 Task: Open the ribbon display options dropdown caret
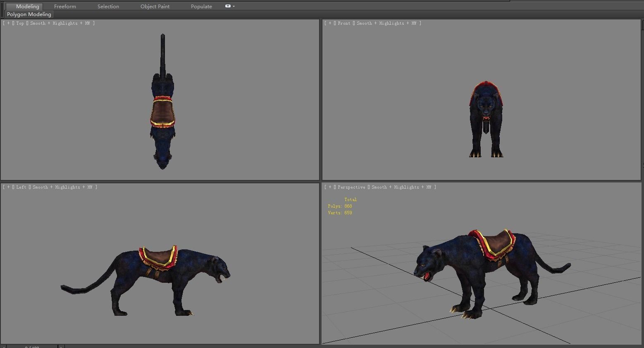(234, 6)
